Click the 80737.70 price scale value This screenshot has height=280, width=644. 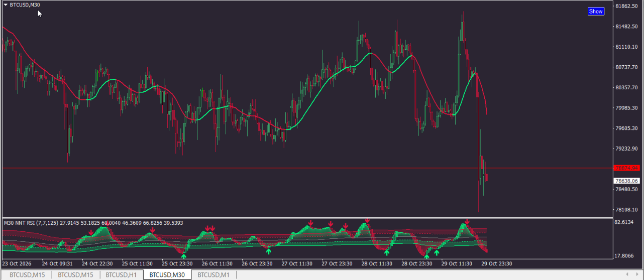click(x=627, y=67)
